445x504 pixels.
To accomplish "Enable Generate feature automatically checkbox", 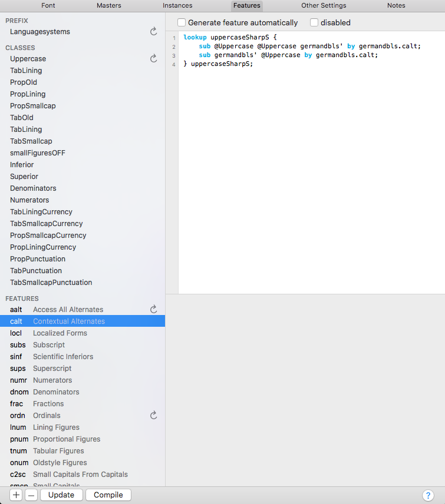I will (182, 22).
